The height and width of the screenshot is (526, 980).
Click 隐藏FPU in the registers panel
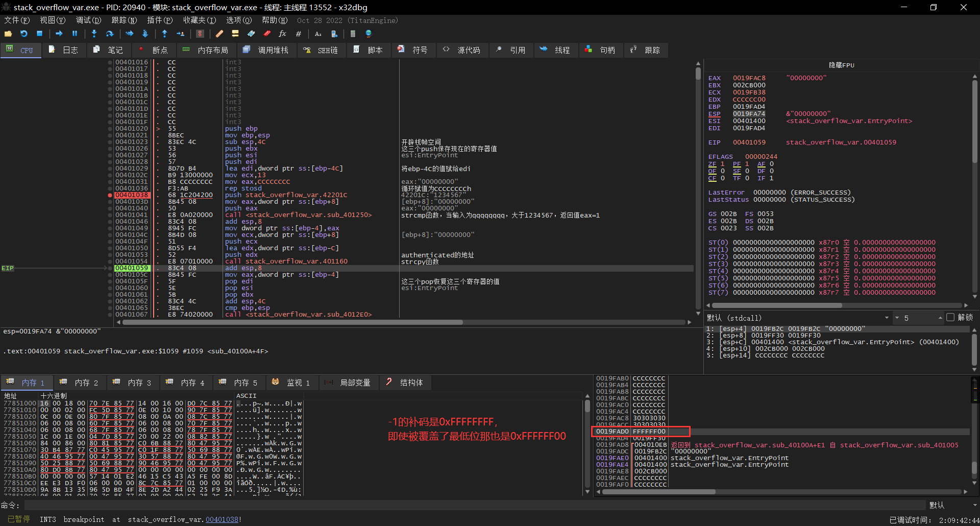click(x=841, y=65)
